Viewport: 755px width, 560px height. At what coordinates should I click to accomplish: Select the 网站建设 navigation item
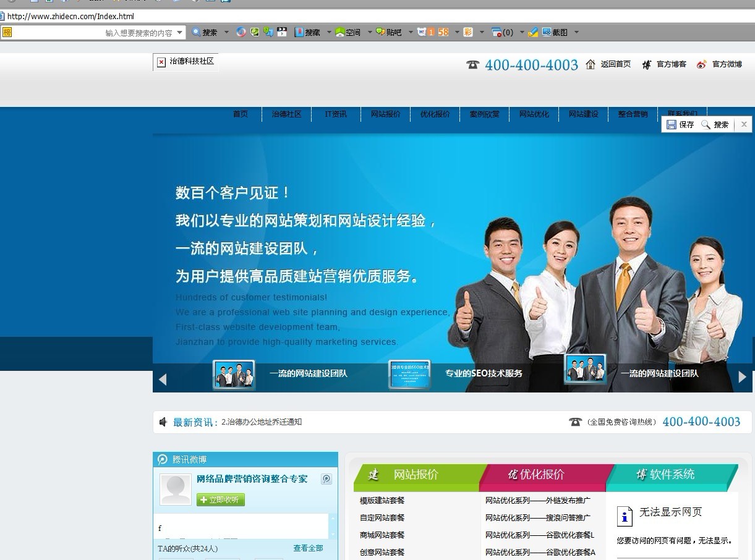pyautogui.click(x=583, y=114)
